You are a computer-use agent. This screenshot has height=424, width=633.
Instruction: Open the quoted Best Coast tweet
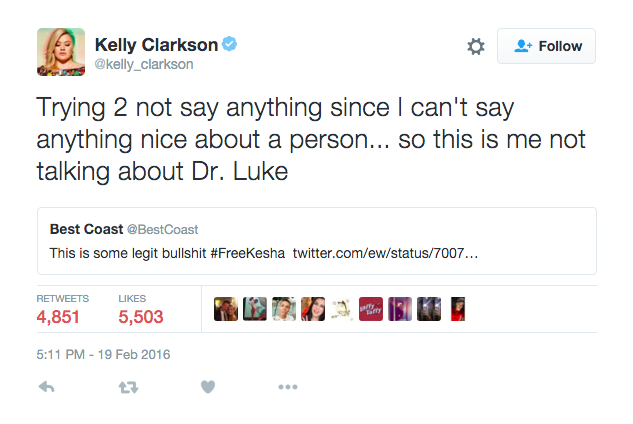317,241
